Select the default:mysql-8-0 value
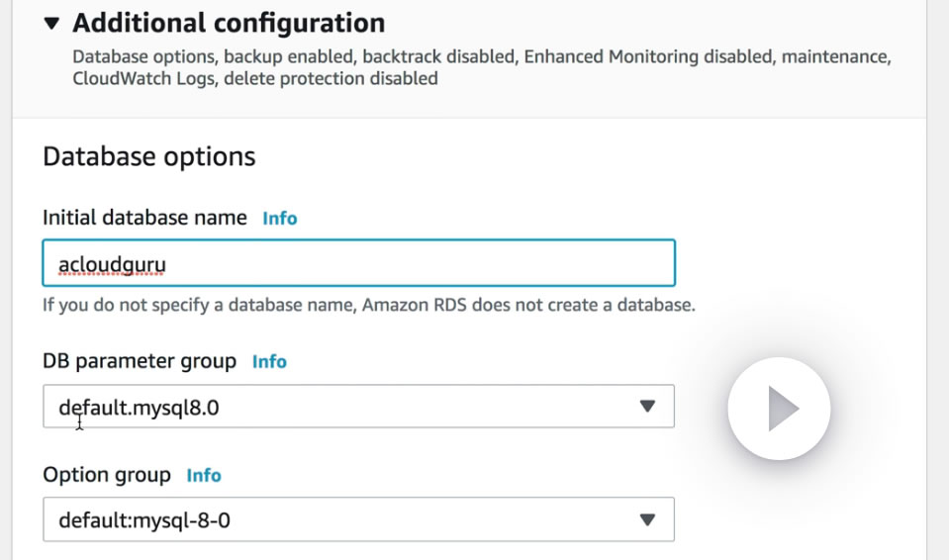 coord(144,519)
